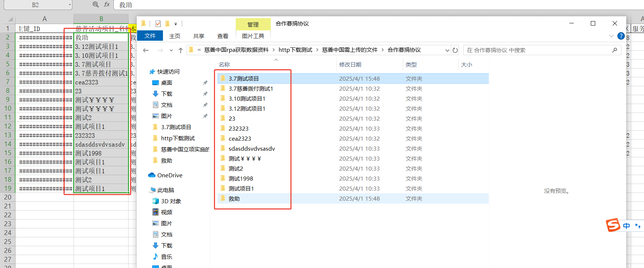644x268 pixels.
Task: Open the recent locations dropdown beside the forward arrow
Action: (171, 50)
